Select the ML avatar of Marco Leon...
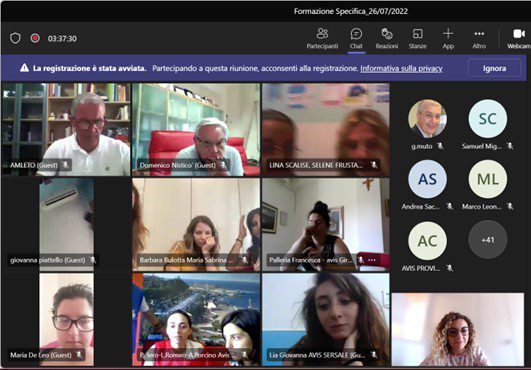This screenshot has height=370, width=531. click(x=488, y=179)
